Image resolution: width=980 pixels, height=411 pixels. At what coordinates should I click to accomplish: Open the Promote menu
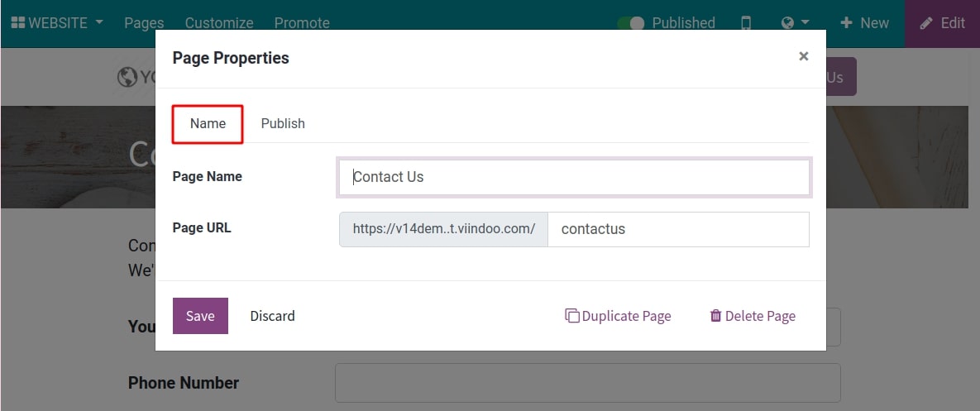302,23
